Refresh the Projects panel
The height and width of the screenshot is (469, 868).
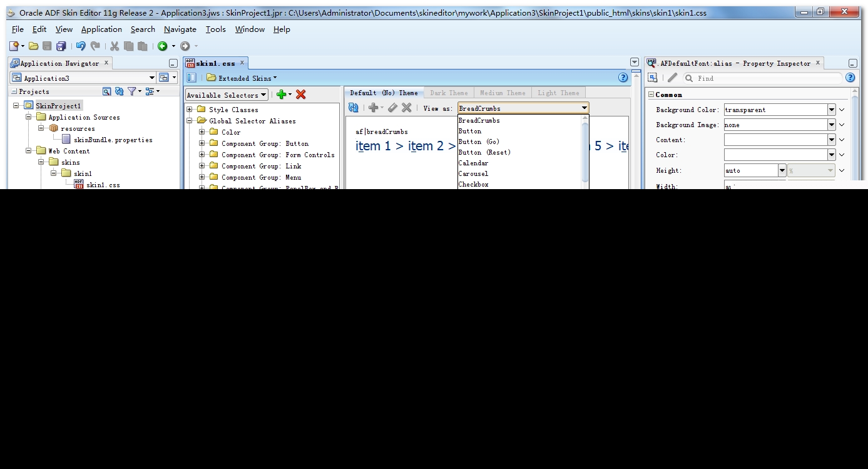pos(119,91)
